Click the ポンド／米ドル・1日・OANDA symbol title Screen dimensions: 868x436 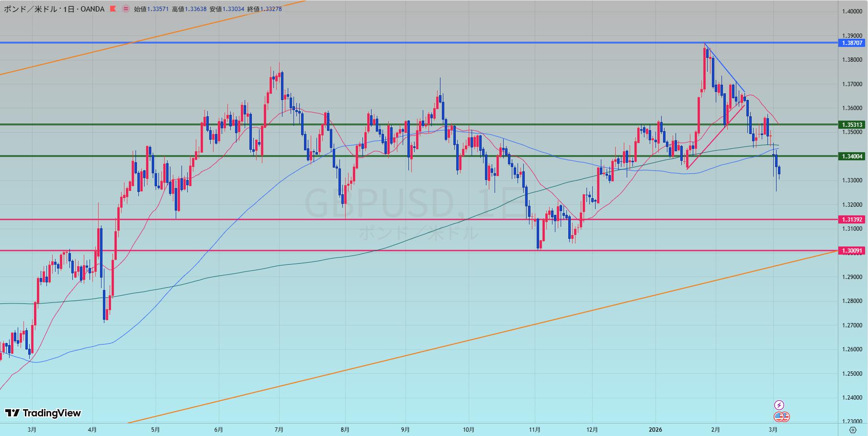click(54, 9)
